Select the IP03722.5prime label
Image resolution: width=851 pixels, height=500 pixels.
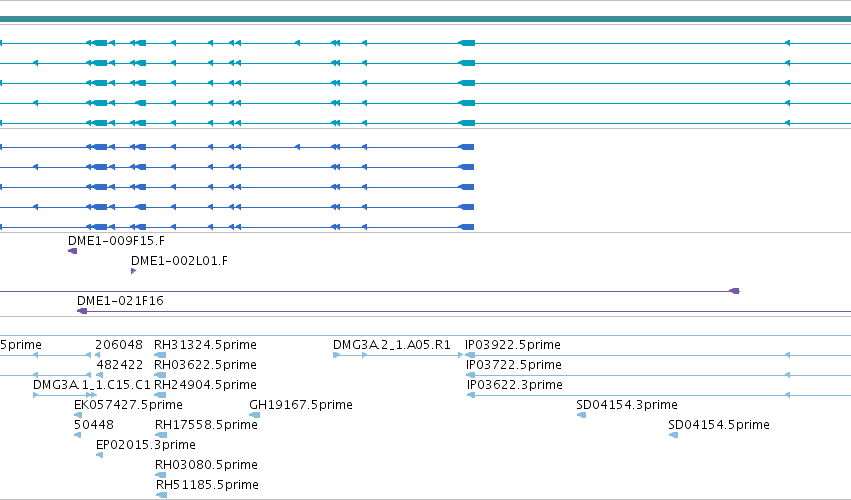point(513,365)
